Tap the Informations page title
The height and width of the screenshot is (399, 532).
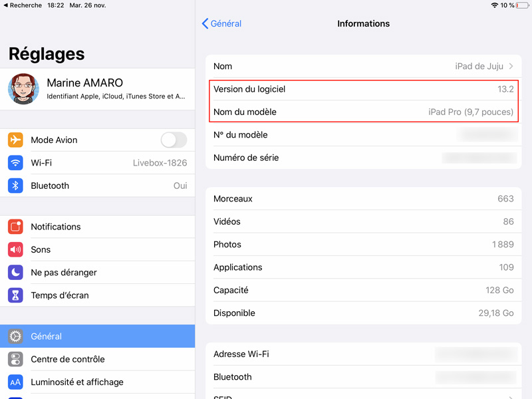[363, 23]
